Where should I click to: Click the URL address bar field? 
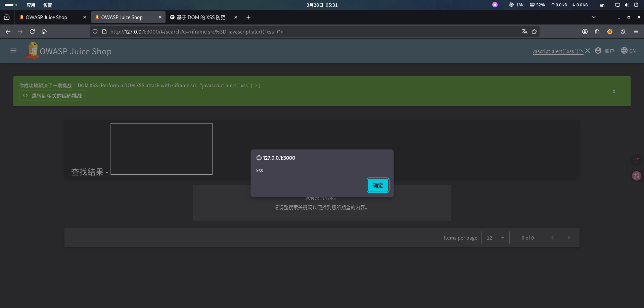point(314,32)
